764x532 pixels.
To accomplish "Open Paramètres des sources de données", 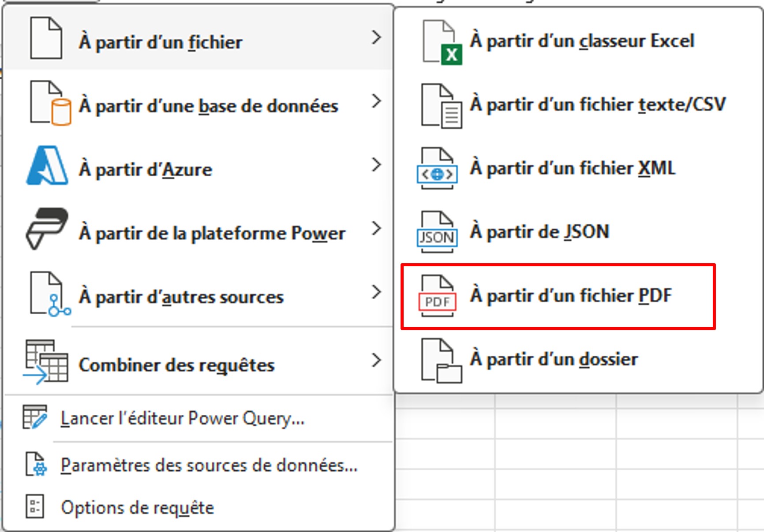I will point(198,465).
